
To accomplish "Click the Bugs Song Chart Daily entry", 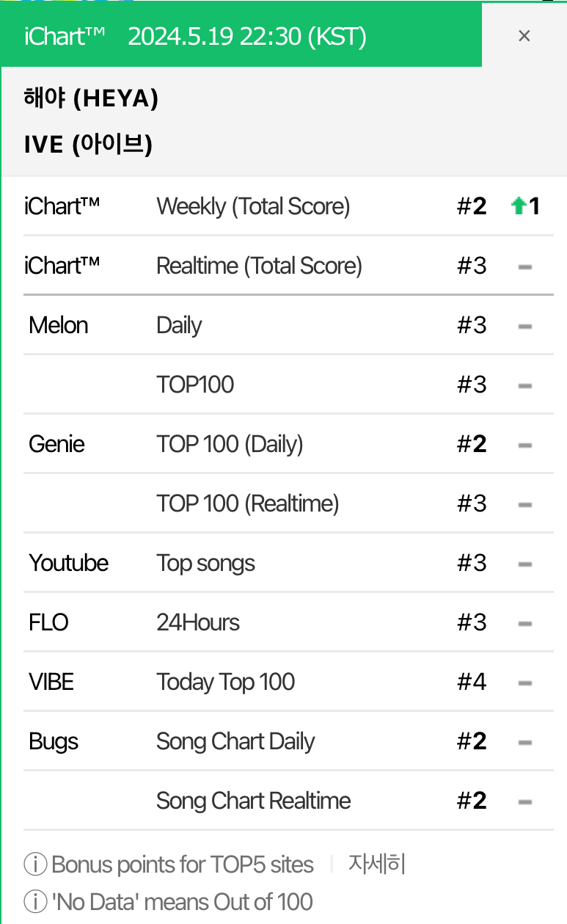I will 235,741.
